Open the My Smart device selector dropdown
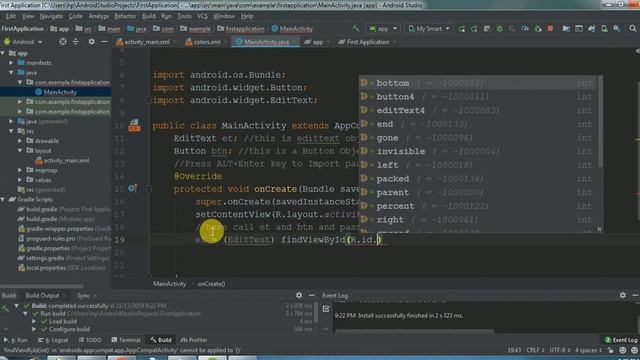This screenshot has height=360, width=640. [x=429, y=29]
